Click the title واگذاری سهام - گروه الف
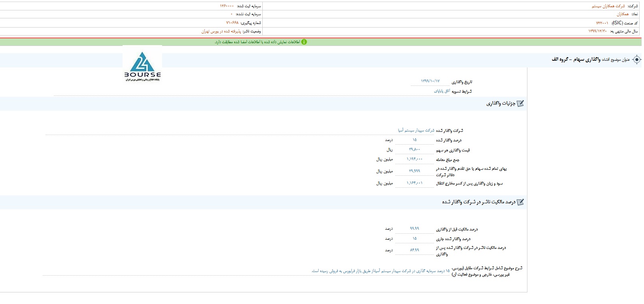644x304 pixels. click(576, 60)
